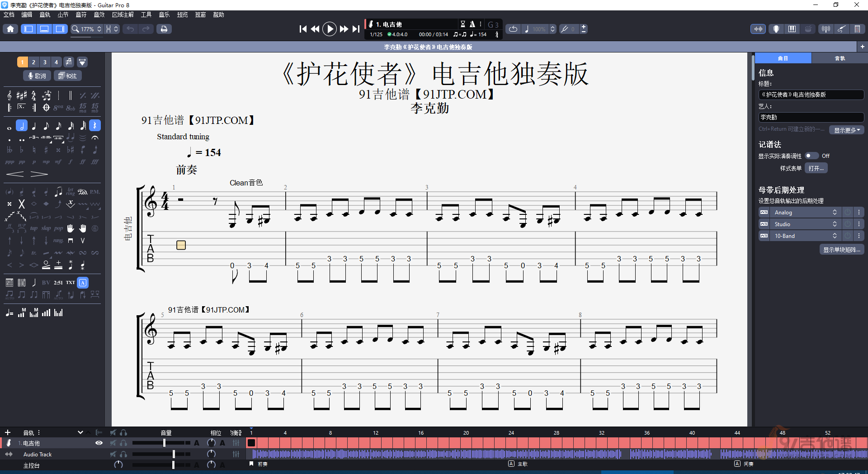The height and width of the screenshot is (474, 868).
Task: Expand the 显示更多 info dropdown
Action: pos(847,130)
